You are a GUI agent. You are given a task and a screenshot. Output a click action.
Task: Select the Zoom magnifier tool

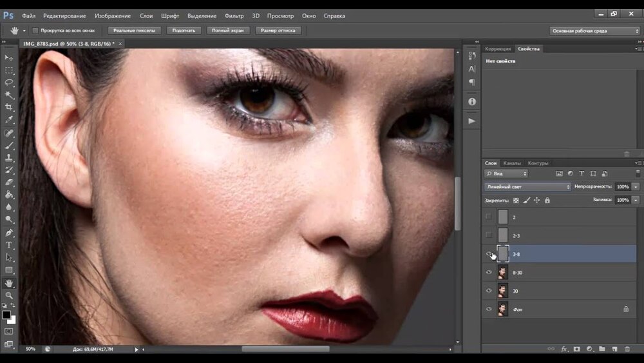click(x=9, y=295)
